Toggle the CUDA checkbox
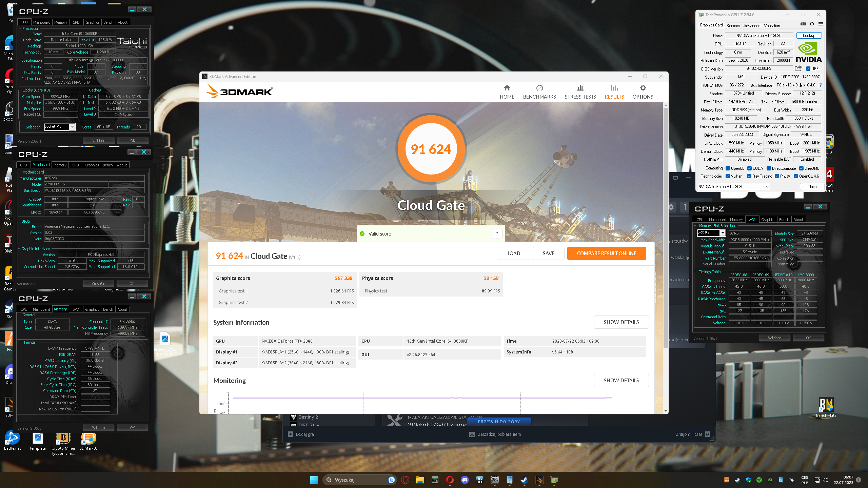 [749, 168]
